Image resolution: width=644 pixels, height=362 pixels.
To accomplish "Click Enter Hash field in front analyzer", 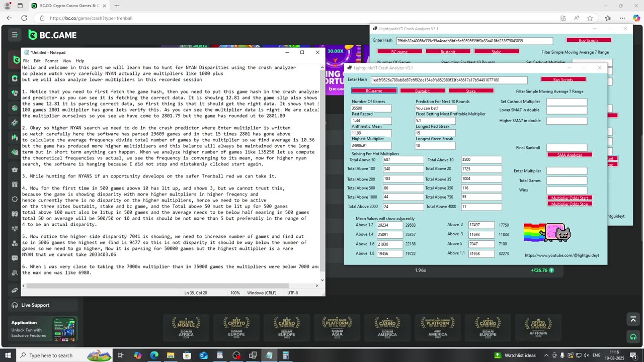I will click(x=449, y=80).
